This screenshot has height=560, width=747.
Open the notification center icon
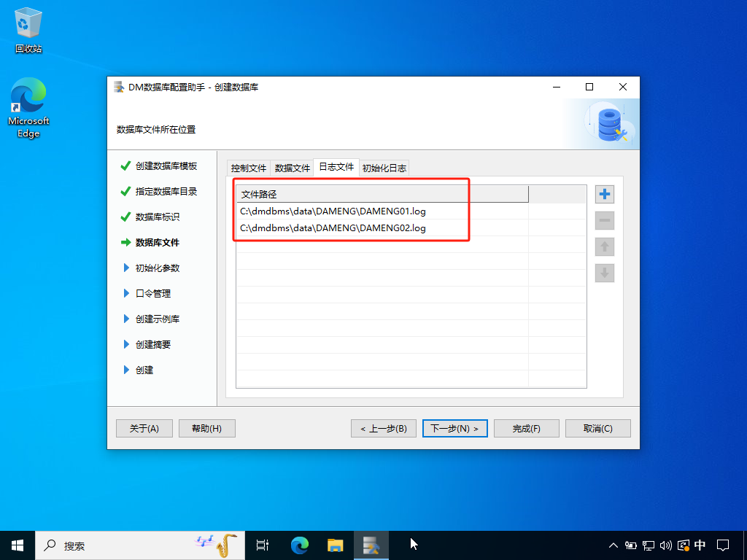[x=723, y=545]
